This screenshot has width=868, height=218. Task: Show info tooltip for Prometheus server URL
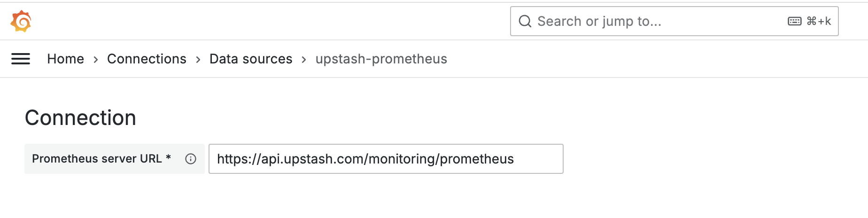[191, 159]
